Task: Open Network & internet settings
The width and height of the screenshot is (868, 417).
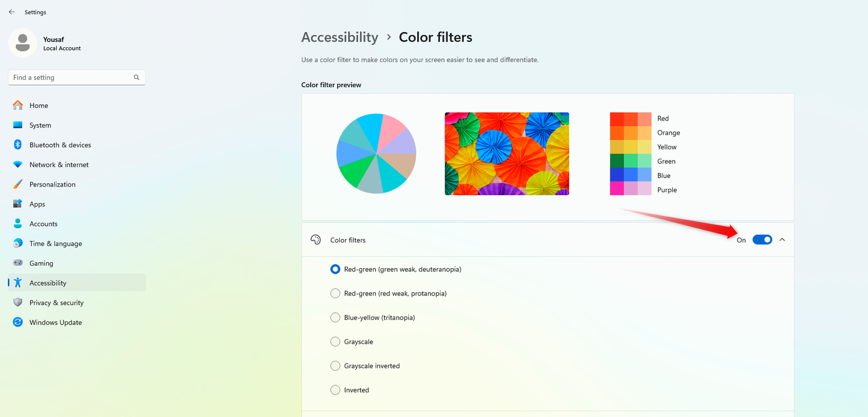Action: coord(17,165)
